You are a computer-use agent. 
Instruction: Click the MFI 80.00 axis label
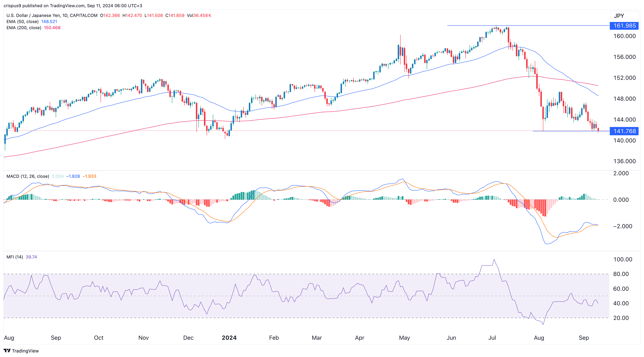pyautogui.click(x=621, y=274)
